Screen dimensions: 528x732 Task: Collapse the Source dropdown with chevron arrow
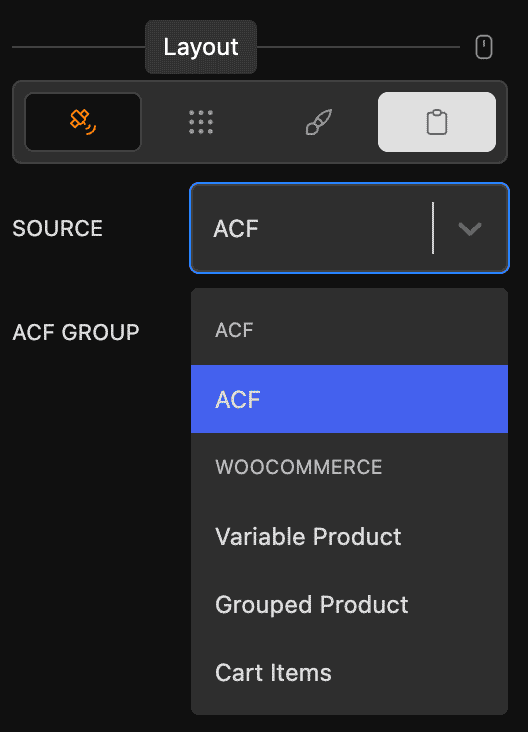point(470,228)
